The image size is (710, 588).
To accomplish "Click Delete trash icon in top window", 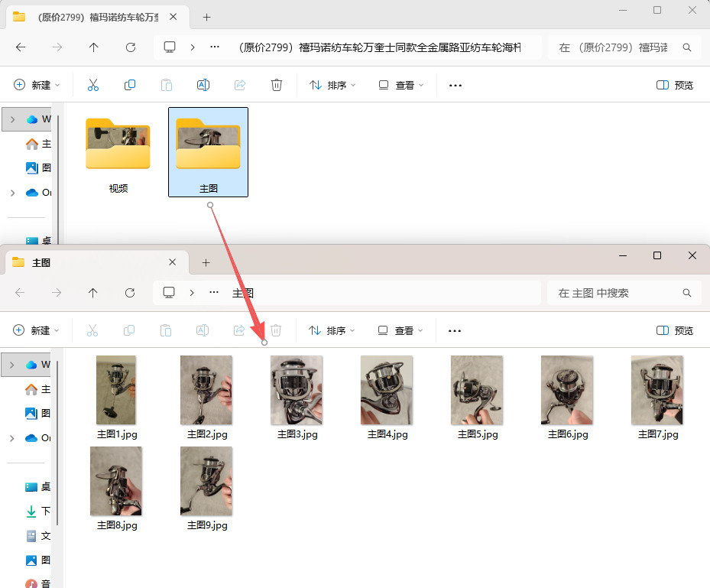I will pos(276,85).
